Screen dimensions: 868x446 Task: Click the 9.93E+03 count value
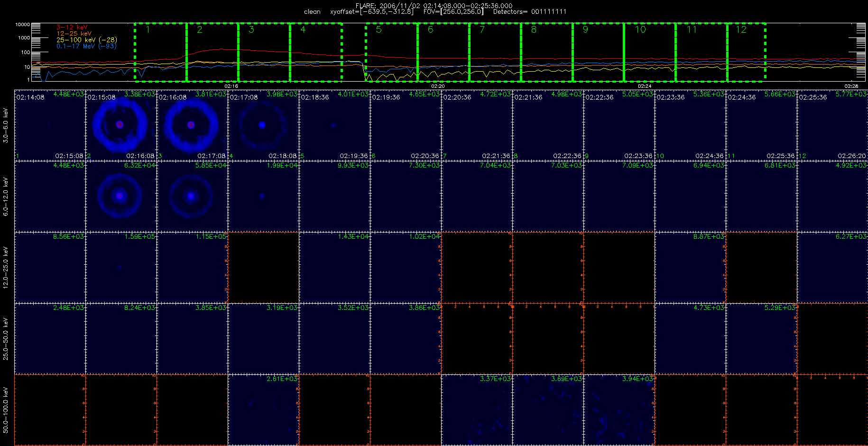(353, 166)
